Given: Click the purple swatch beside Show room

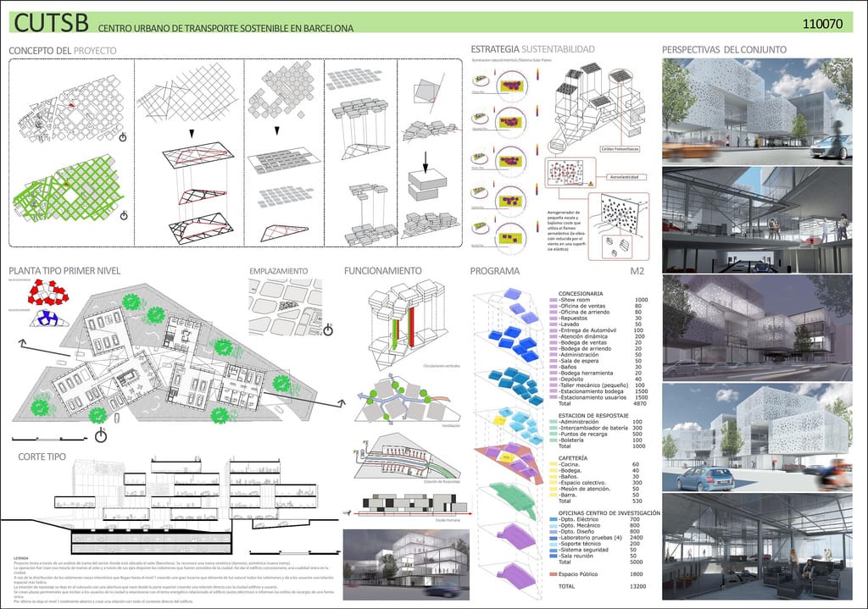Looking at the screenshot, I should pos(553,300).
